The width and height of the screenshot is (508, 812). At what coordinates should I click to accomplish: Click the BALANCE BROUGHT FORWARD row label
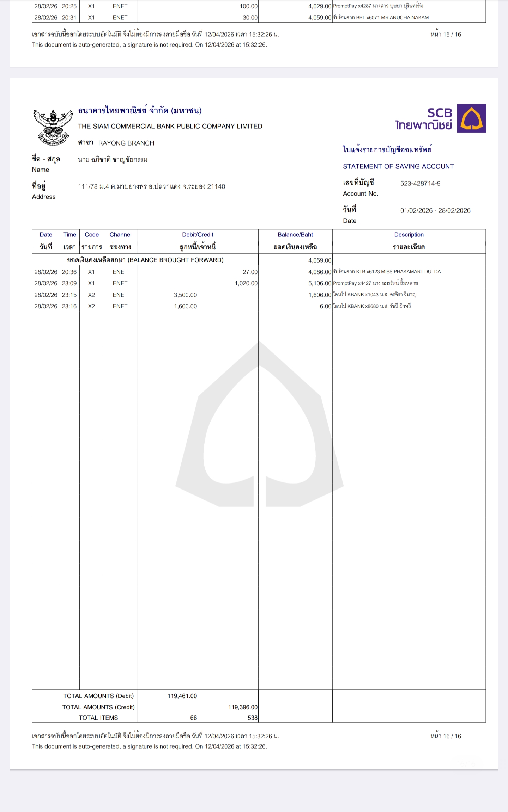(x=145, y=260)
